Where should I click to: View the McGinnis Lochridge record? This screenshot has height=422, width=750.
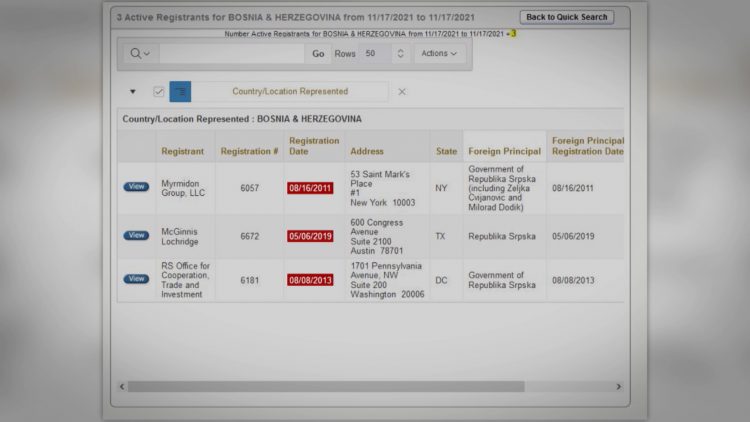point(136,236)
